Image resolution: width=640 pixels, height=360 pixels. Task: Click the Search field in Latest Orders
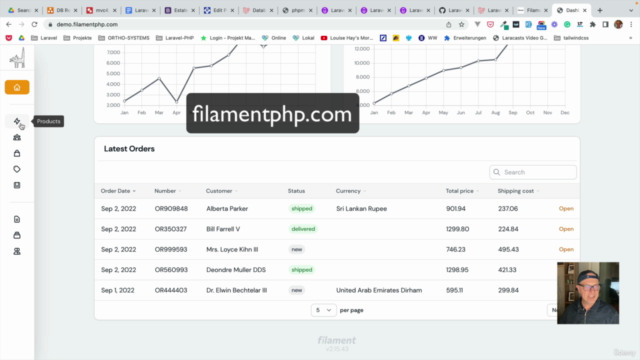(533, 172)
